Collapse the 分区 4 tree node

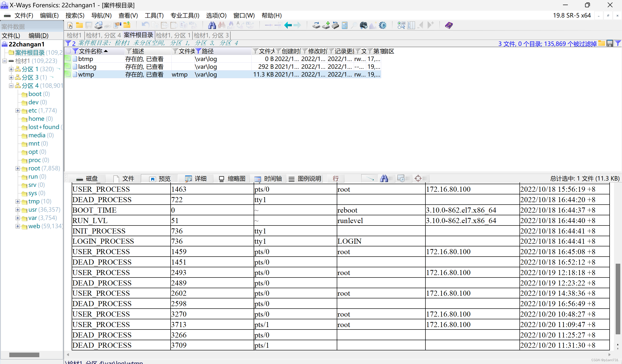11,86
